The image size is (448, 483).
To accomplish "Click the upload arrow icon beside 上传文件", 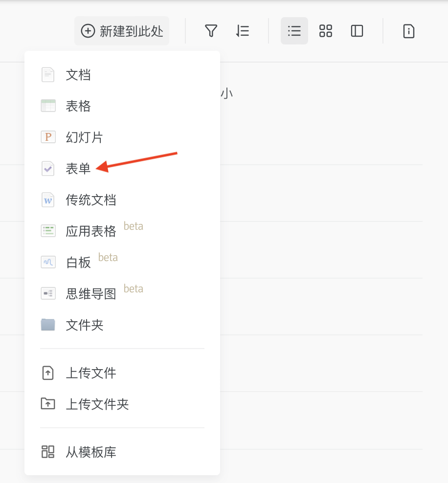I will (48, 373).
